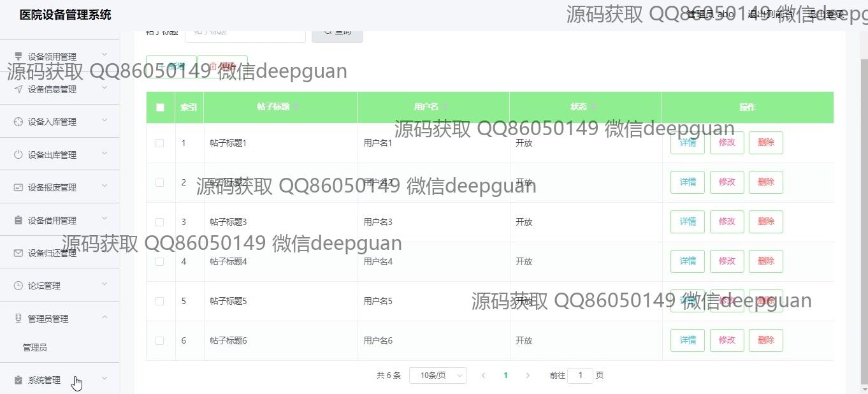Click 管理员 abo username in header

[x=710, y=14]
